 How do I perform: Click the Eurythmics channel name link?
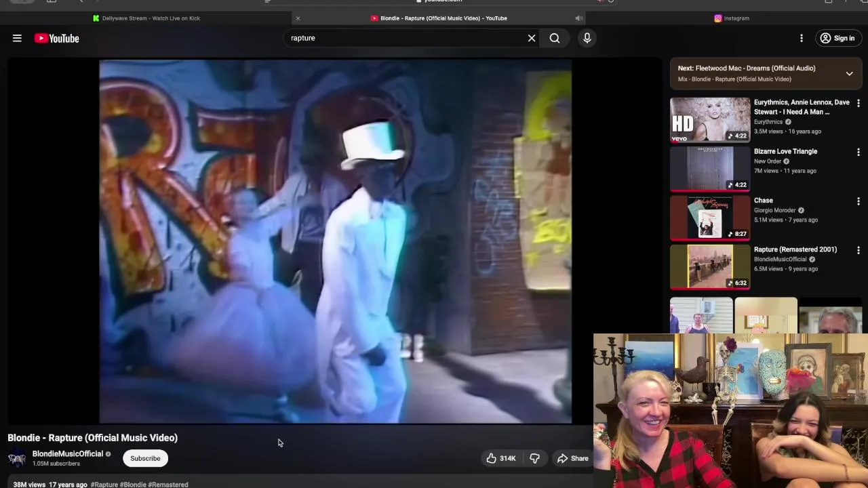[x=768, y=122]
